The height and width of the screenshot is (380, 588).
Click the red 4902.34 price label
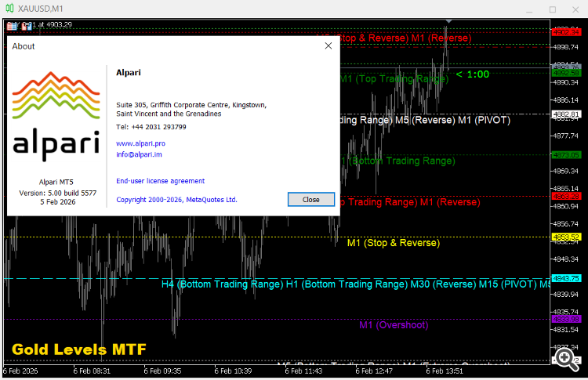pyautogui.click(x=566, y=32)
